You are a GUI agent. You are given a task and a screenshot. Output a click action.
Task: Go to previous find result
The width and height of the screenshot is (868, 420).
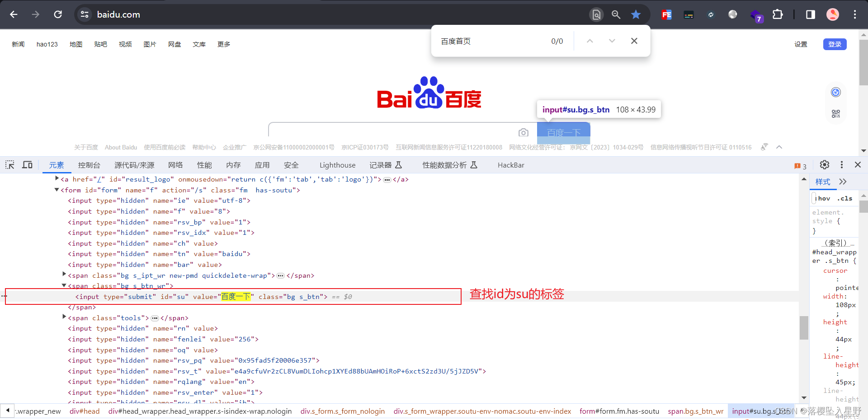pyautogui.click(x=590, y=41)
